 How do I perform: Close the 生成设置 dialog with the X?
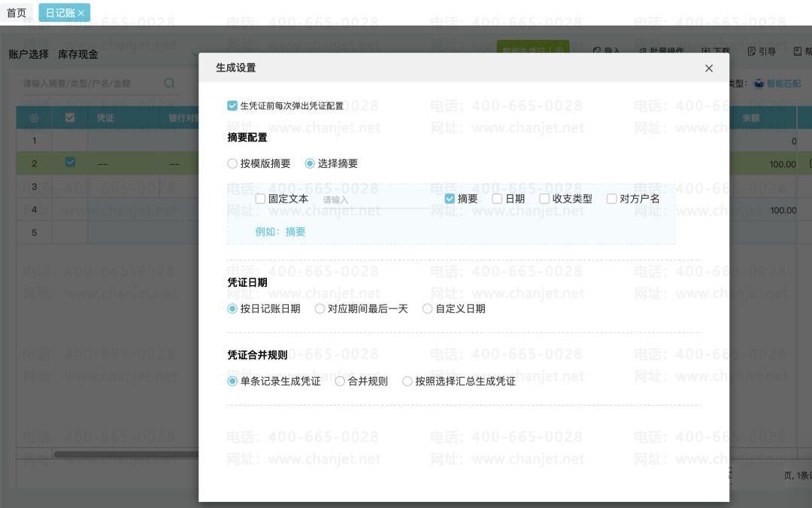pos(709,68)
